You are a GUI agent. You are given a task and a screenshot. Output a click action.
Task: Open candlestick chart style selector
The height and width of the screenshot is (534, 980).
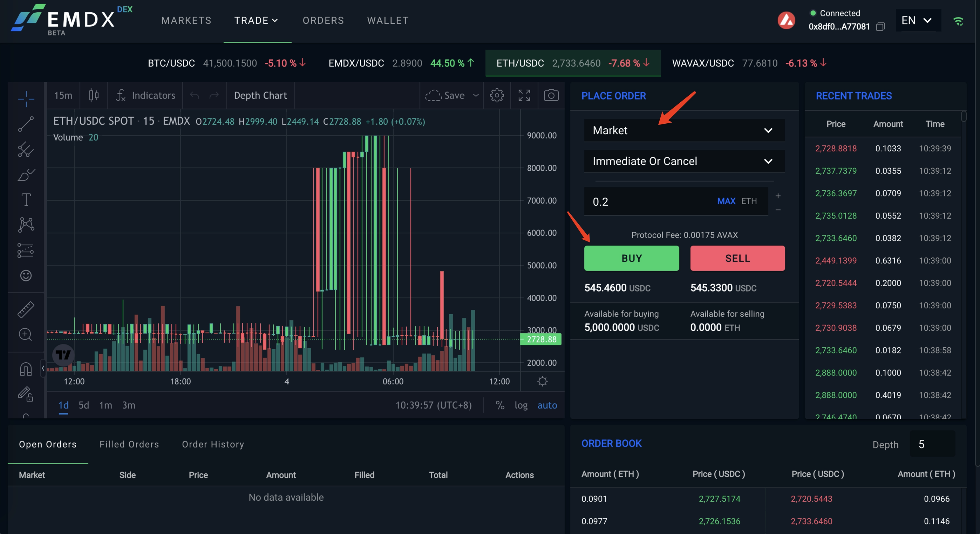[94, 95]
